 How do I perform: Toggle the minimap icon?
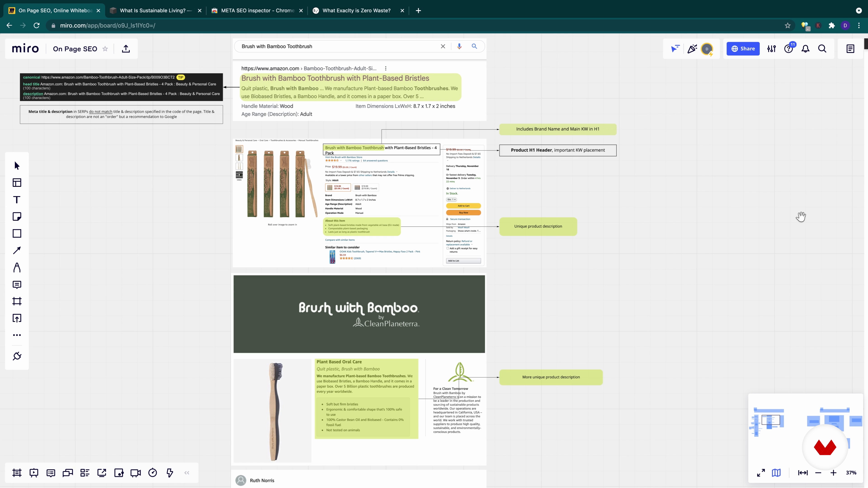pyautogui.click(x=776, y=473)
